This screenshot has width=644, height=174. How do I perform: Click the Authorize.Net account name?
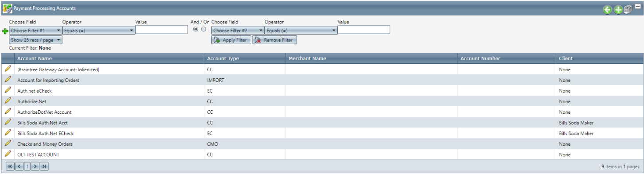31,101
